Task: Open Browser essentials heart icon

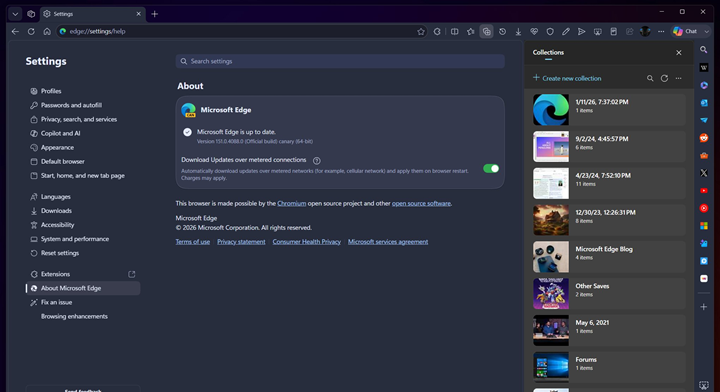Action: point(534,31)
